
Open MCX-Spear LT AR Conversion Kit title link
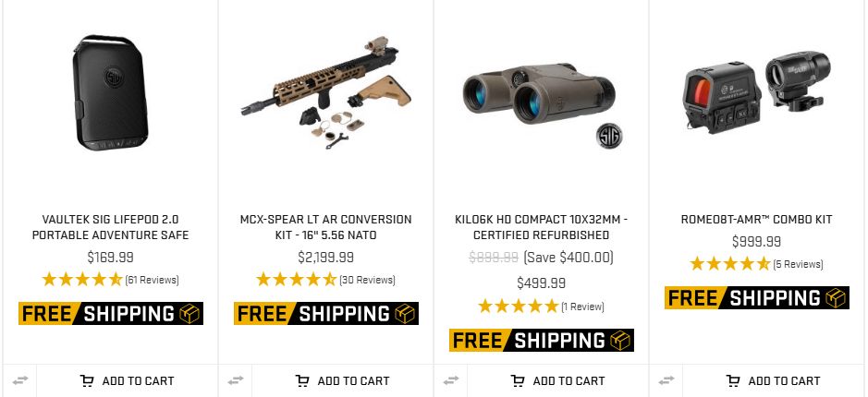[325, 227]
